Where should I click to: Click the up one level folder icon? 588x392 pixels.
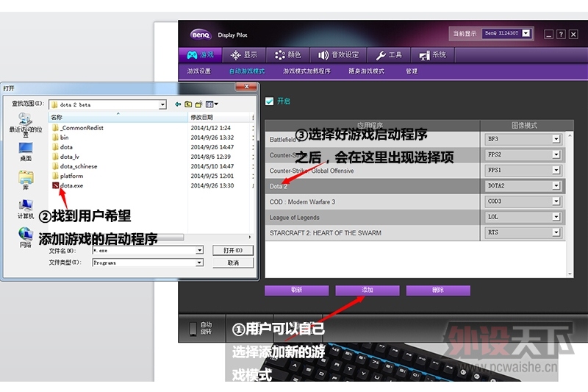pyautogui.click(x=189, y=104)
